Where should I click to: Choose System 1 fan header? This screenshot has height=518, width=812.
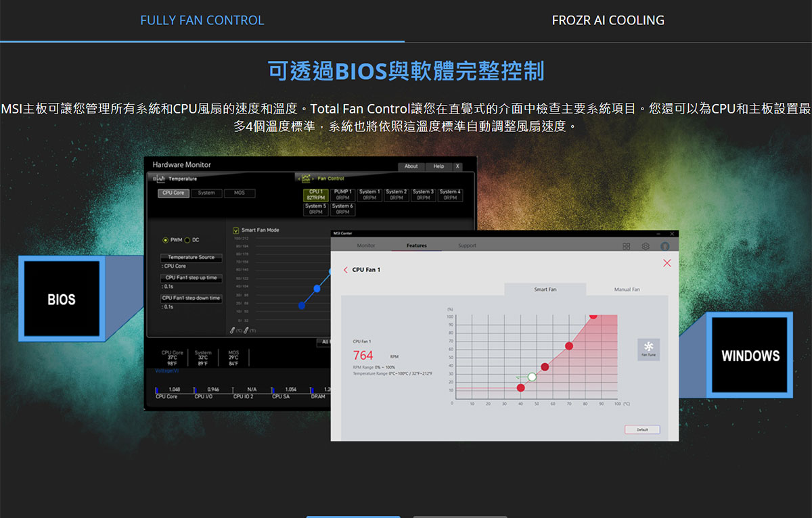coord(369,195)
